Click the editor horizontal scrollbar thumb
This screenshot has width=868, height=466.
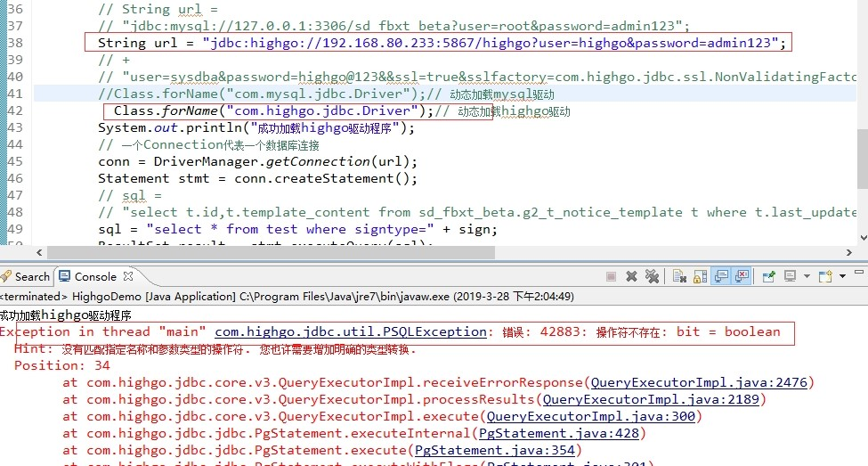coord(271,253)
